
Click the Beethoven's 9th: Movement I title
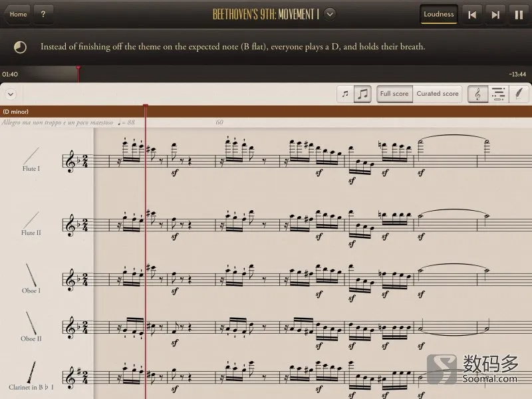click(x=265, y=14)
